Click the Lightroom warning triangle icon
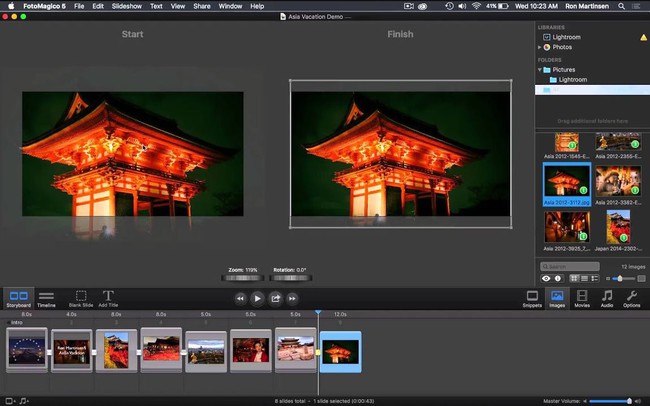This screenshot has width=650, height=406. [x=643, y=37]
